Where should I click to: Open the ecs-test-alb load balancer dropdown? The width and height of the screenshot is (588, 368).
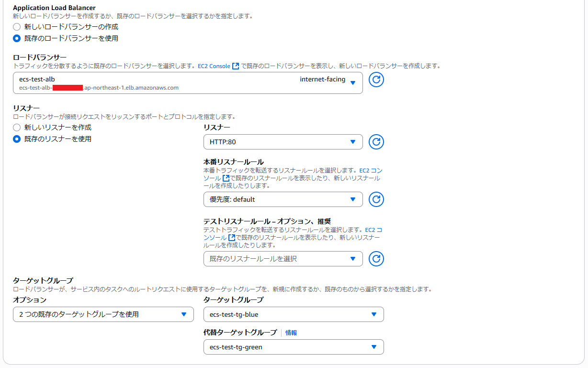click(188, 83)
